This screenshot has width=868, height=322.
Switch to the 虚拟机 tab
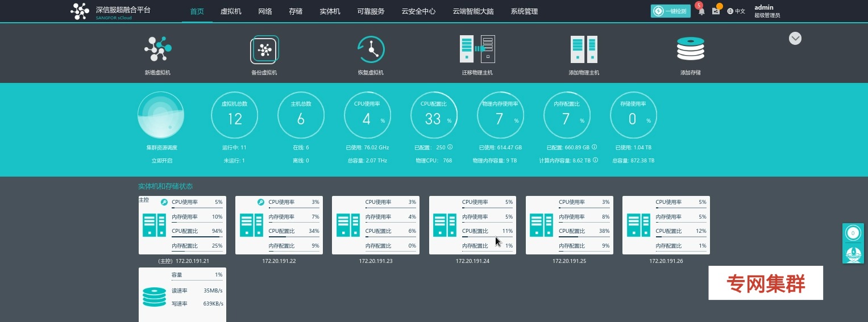click(x=231, y=11)
